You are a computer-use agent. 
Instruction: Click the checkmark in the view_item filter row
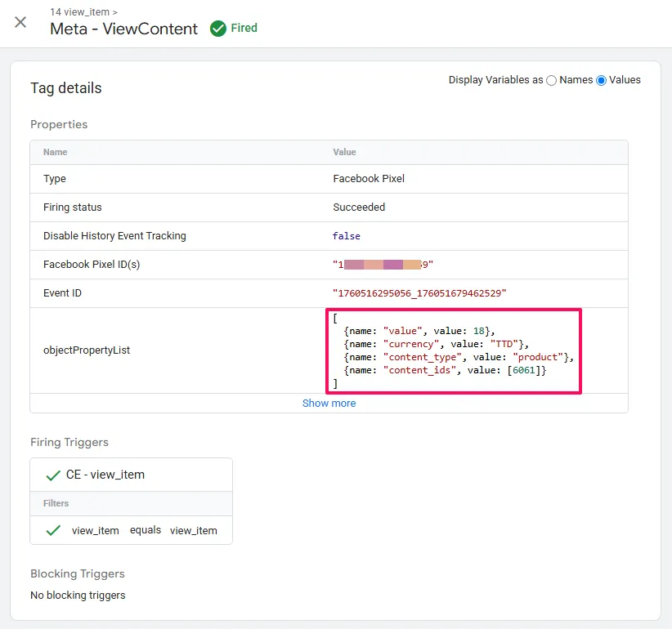tap(53, 530)
